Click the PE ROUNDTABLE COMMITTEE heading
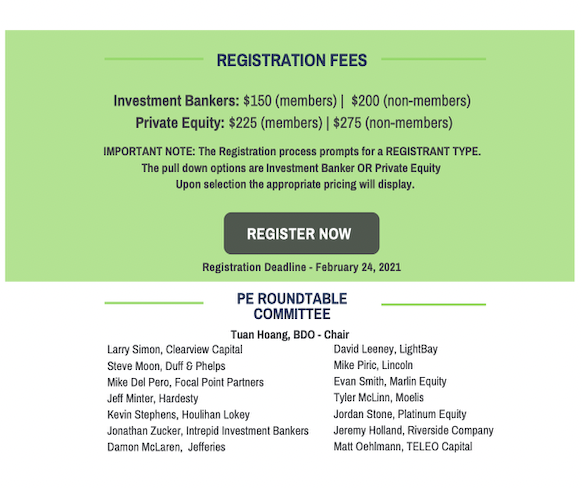The image size is (582, 488). (x=292, y=306)
